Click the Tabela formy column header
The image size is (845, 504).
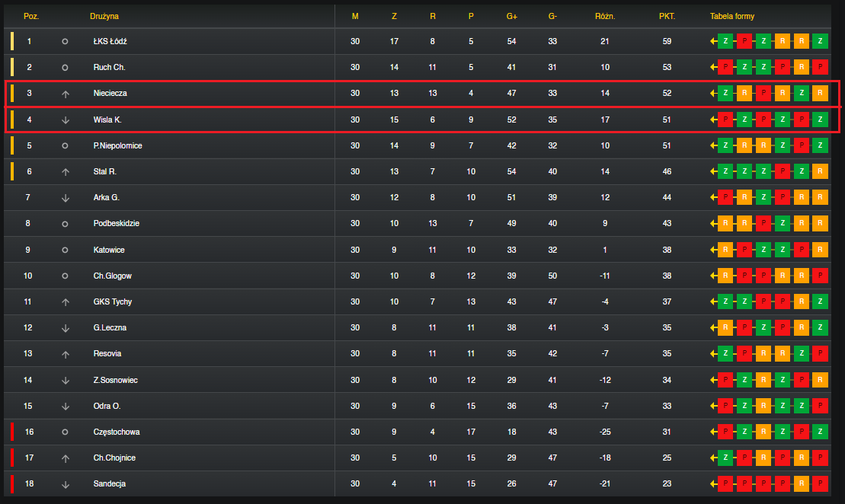point(731,16)
